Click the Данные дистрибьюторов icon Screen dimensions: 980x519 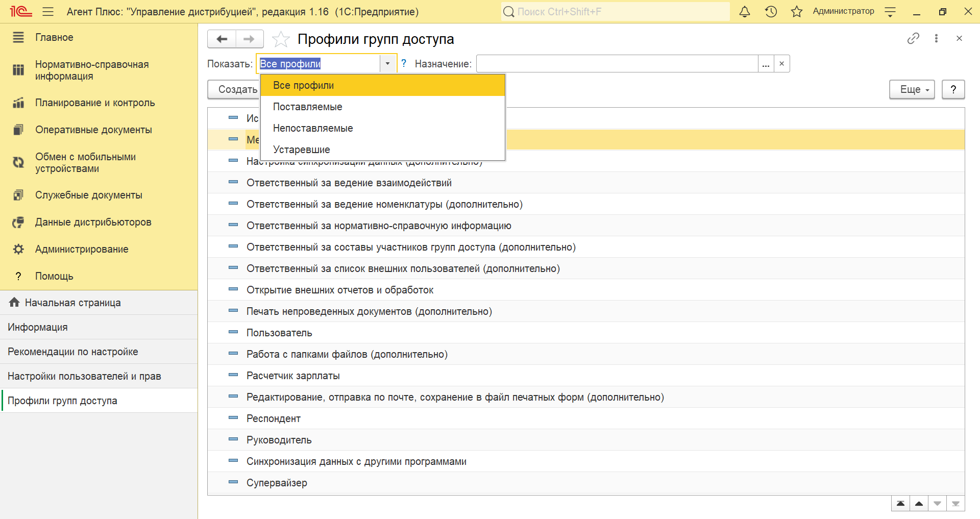pos(18,222)
